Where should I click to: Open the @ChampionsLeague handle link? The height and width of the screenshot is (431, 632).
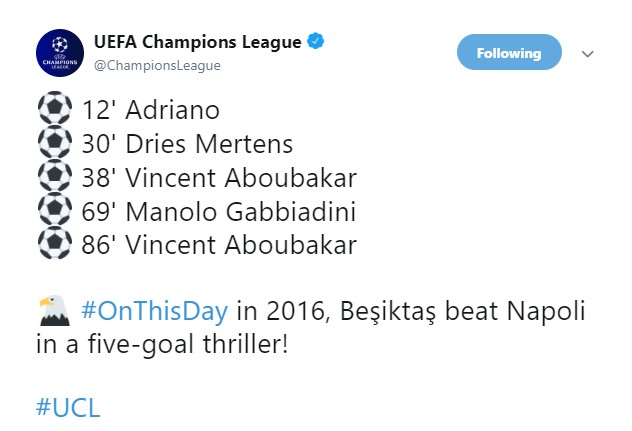(x=157, y=65)
